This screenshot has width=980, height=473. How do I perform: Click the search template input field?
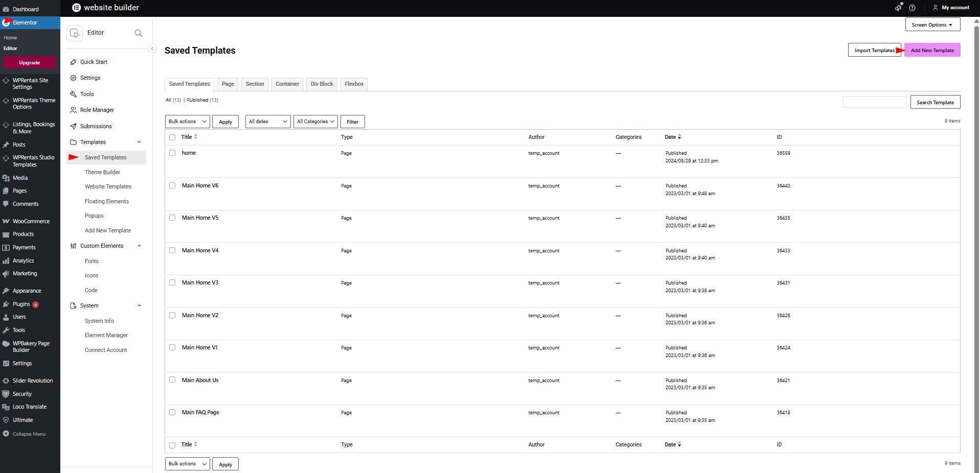[x=874, y=102]
